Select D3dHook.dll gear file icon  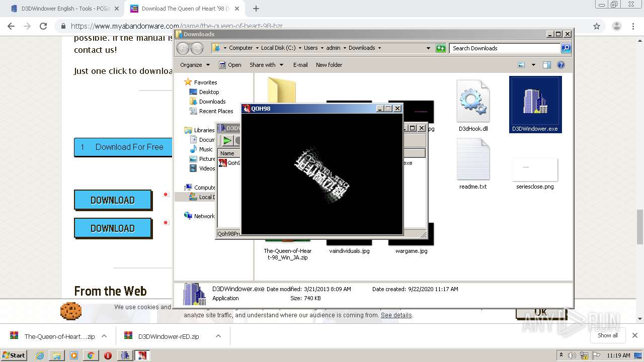tap(473, 101)
